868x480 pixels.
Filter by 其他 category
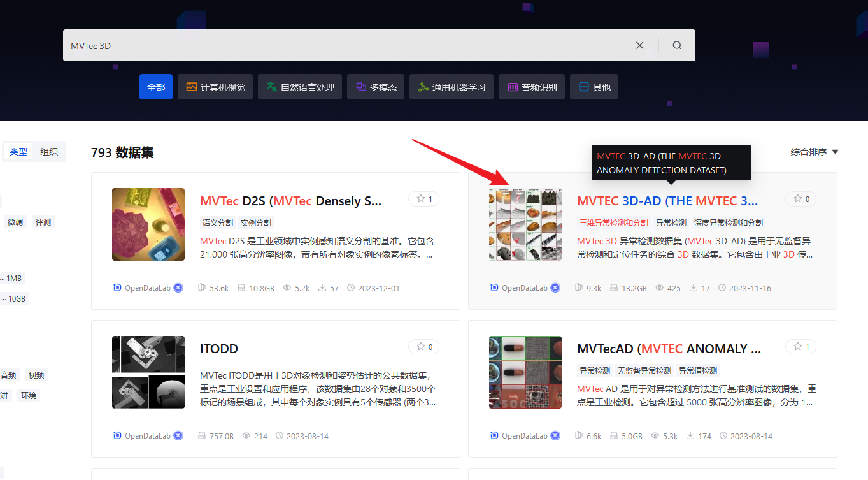(594, 87)
